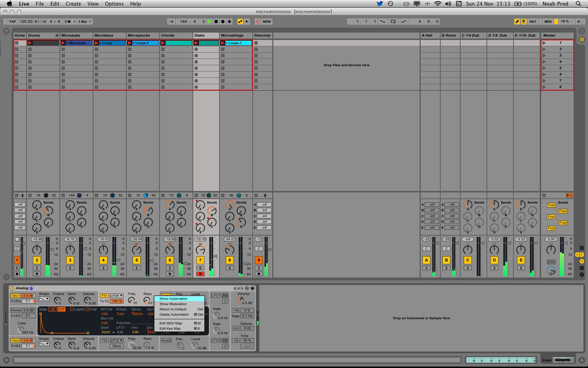Toggle Draw Mode pencil button

(x=517, y=21)
